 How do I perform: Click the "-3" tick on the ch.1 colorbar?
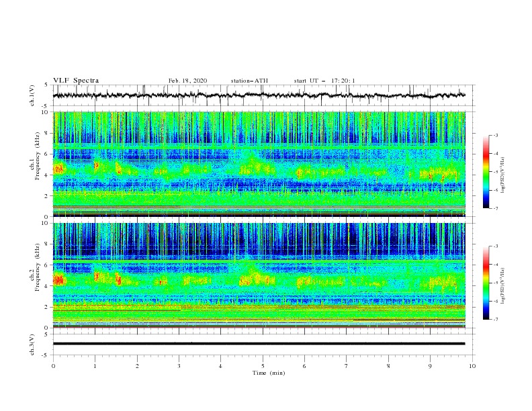[x=496, y=135]
